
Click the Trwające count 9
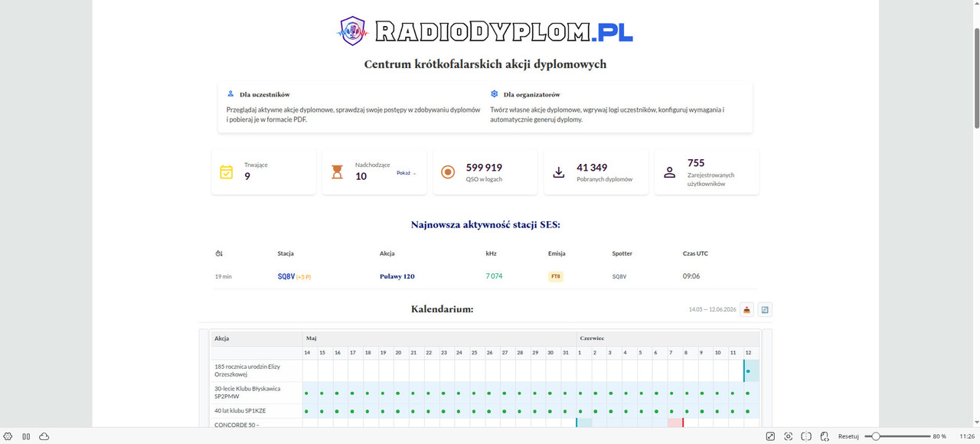pos(247,177)
